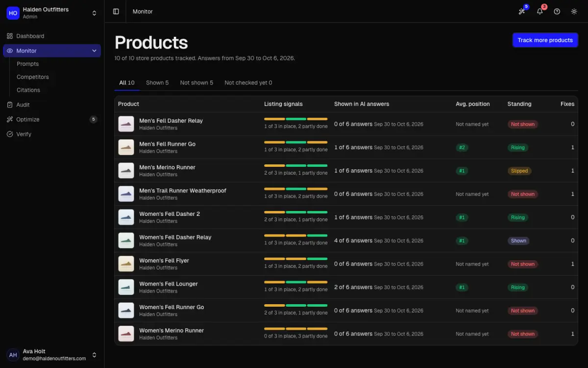The image size is (588, 368).
Task: Open Women's Merino Runner product name
Action: pyautogui.click(x=171, y=331)
